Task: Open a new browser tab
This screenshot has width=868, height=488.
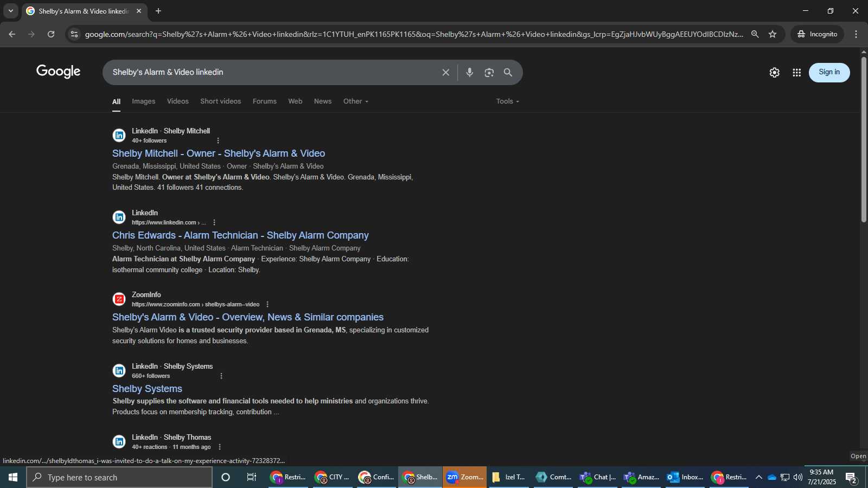Action: tap(158, 11)
